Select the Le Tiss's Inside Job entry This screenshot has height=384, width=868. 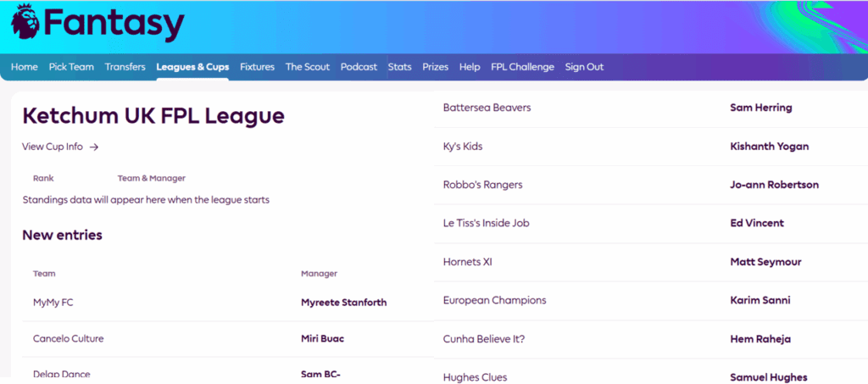click(486, 223)
